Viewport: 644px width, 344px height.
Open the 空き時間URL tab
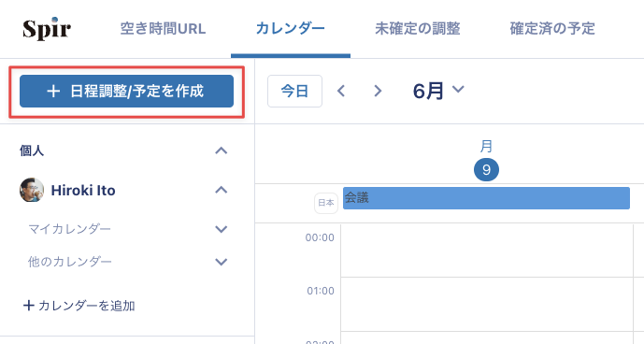(x=163, y=29)
